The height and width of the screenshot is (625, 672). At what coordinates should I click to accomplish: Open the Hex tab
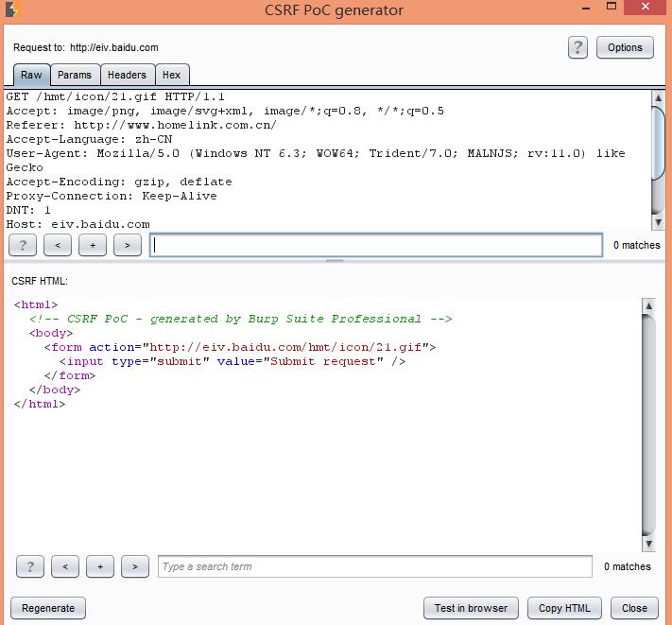tap(171, 75)
